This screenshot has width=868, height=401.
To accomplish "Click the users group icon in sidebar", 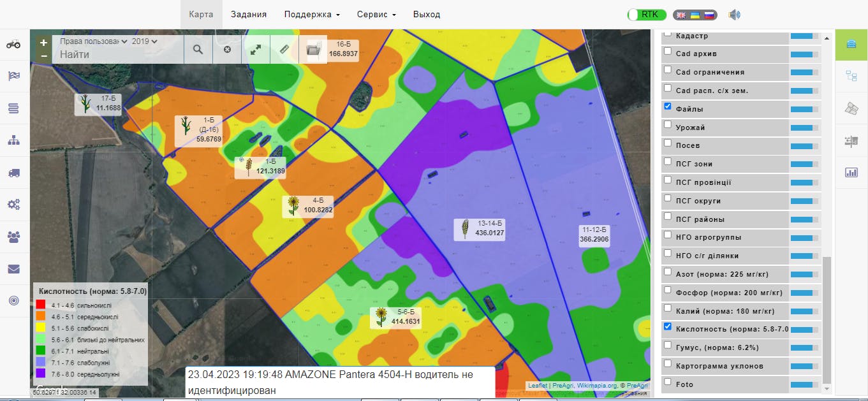I will [x=13, y=237].
